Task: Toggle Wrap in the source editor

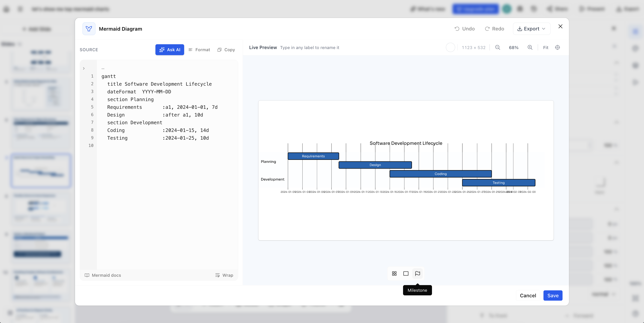Action: click(224, 275)
